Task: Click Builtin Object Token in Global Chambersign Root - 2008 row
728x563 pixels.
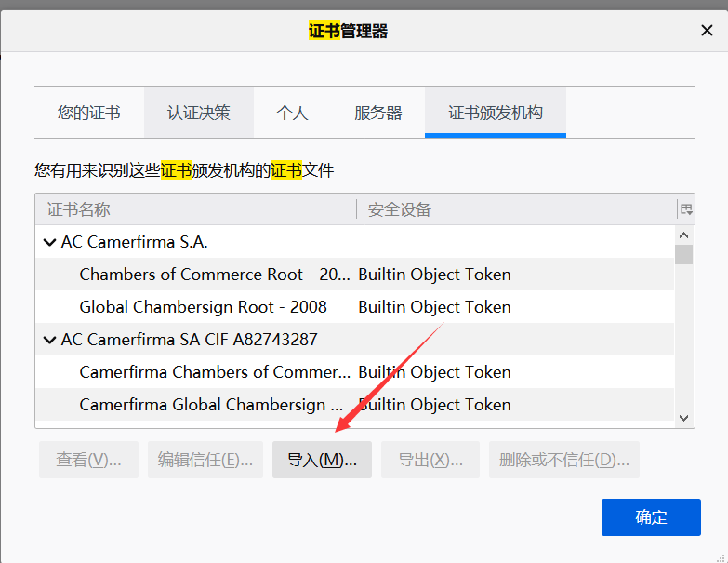Action: coord(434,307)
